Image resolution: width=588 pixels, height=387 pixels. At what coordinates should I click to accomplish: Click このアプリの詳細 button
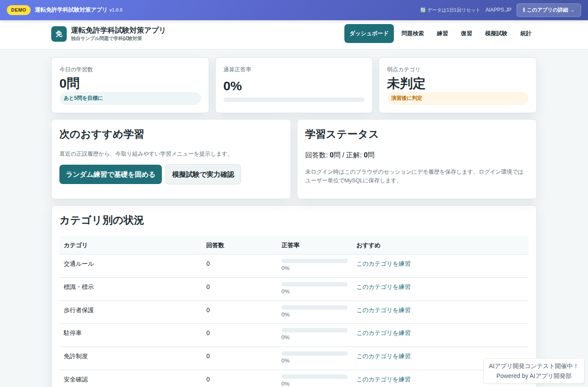click(x=549, y=10)
